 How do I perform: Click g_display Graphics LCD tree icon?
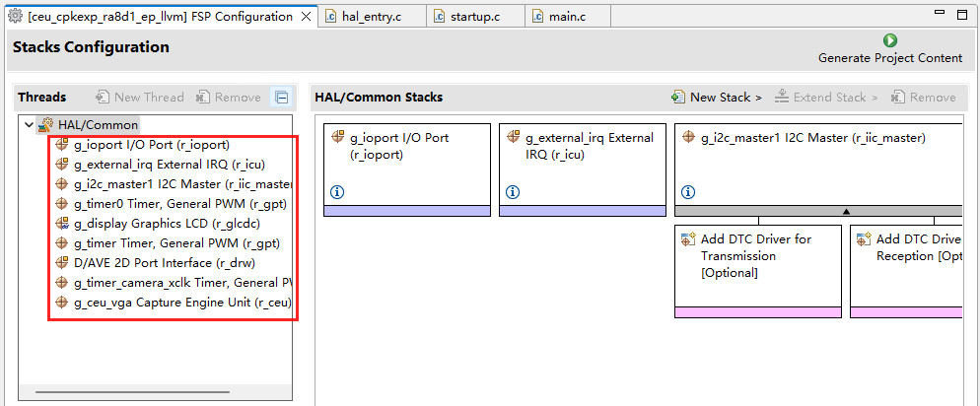click(x=61, y=223)
